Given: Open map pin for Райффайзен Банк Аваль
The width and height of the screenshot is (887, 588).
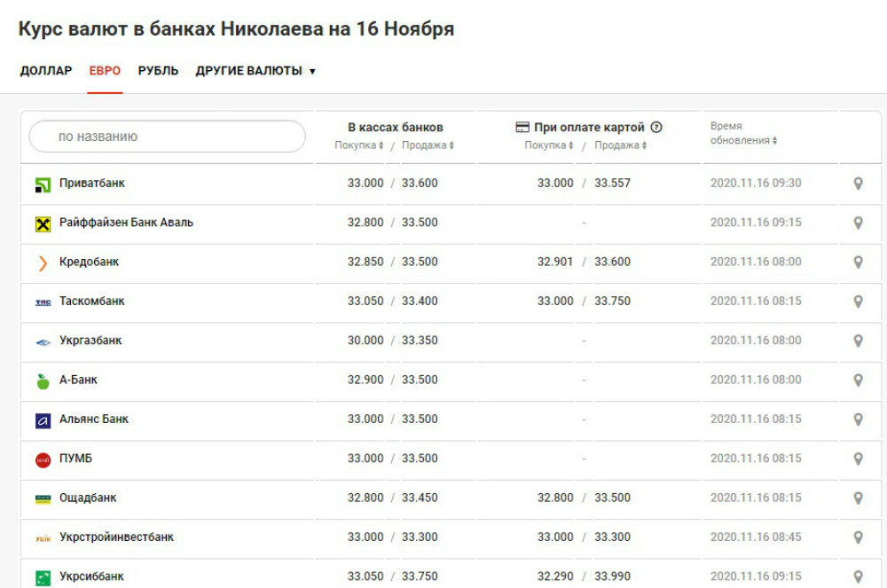Looking at the screenshot, I should (x=858, y=223).
